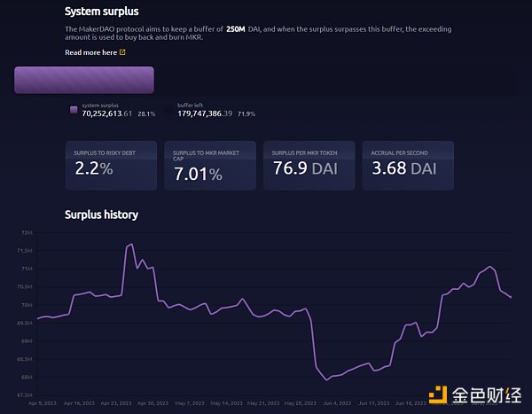The image size is (532, 414).
Task: Open the Surplus to MKR Market Cap card
Action: pos(210,166)
